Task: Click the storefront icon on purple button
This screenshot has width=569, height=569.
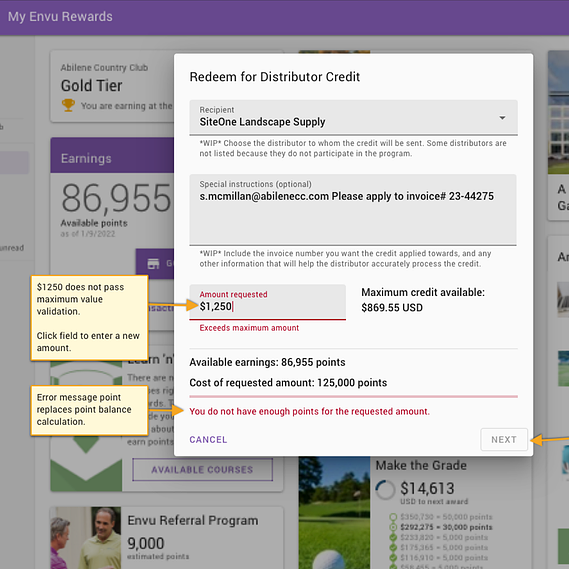Action: point(153,264)
